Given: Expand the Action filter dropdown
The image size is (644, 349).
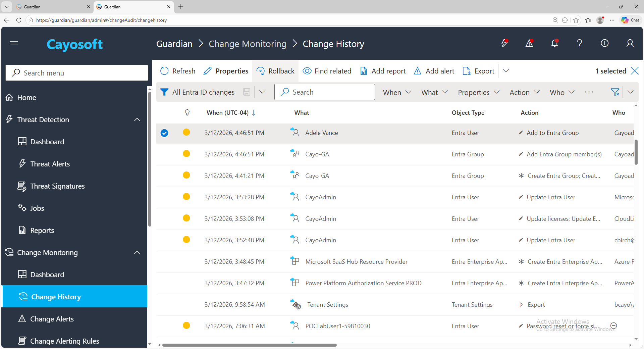Looking at the screenshot, I should click(524, 92).
